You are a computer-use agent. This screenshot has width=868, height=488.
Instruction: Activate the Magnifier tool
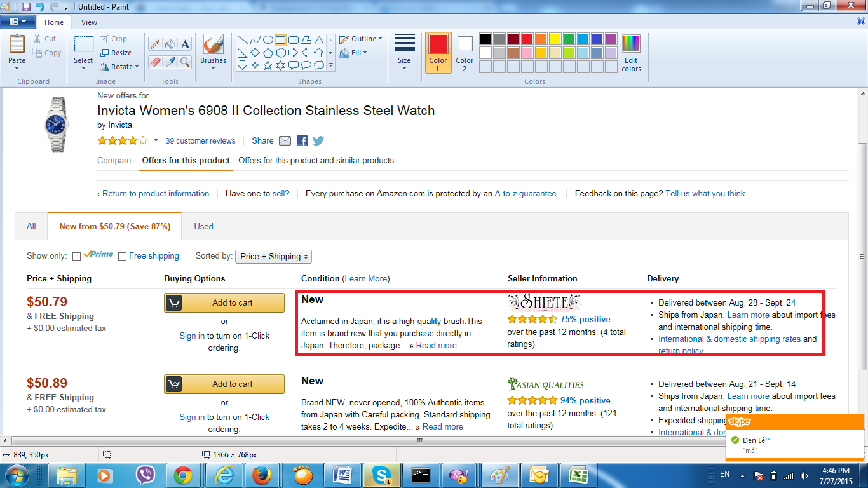(185, 62)
